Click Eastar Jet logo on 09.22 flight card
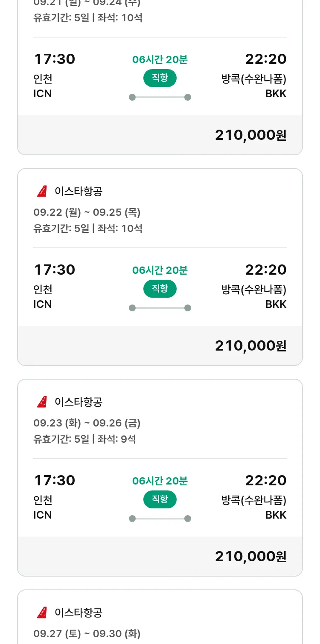 (42, 191)
